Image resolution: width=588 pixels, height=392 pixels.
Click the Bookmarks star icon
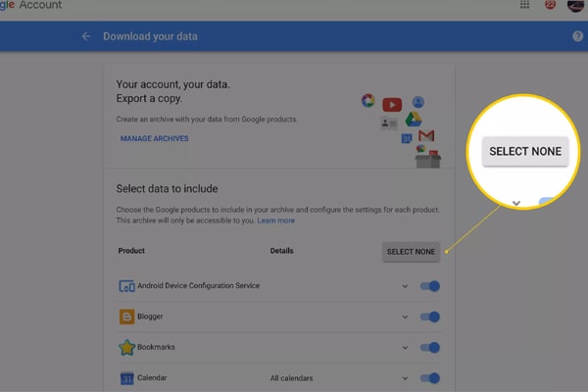[126, 347]
